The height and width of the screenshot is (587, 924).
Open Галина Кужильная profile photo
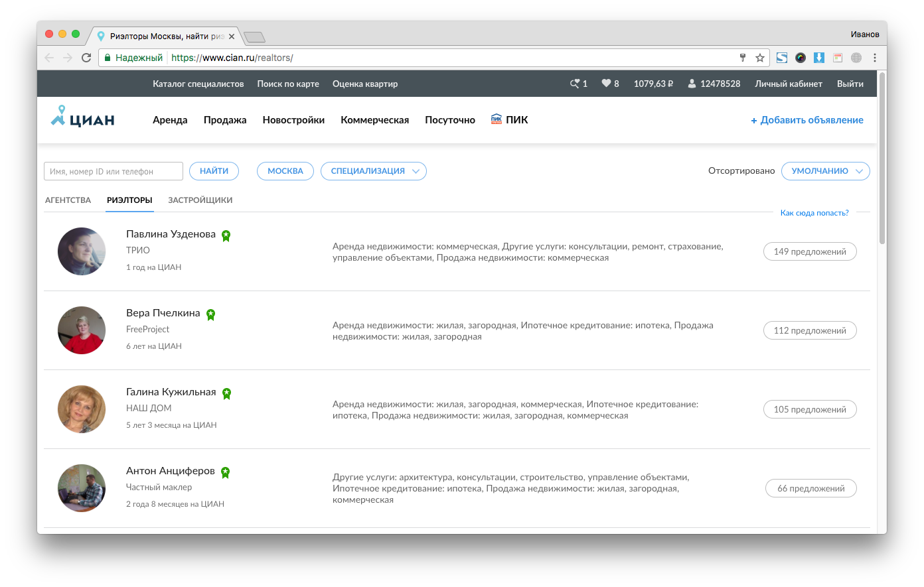pos(82,409)
